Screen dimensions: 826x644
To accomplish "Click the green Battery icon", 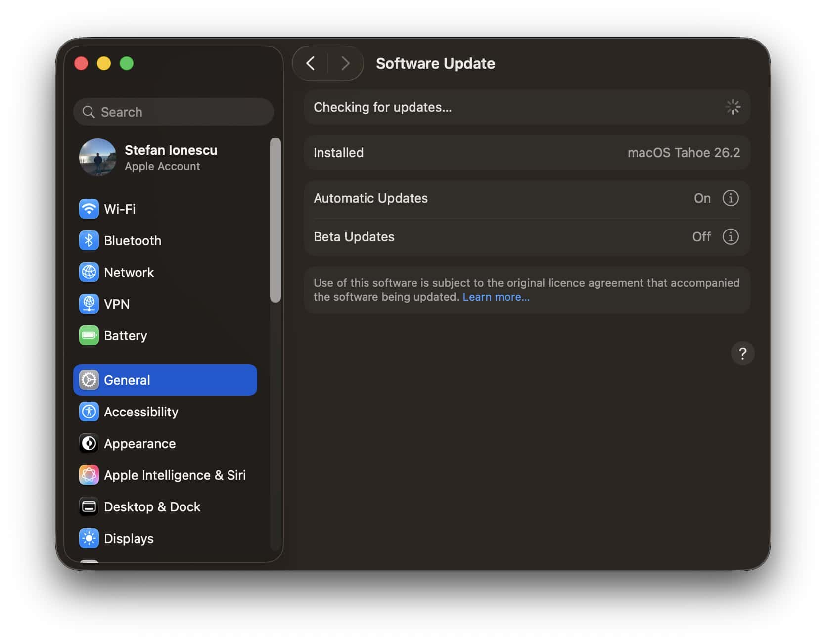I will point(89,335).
